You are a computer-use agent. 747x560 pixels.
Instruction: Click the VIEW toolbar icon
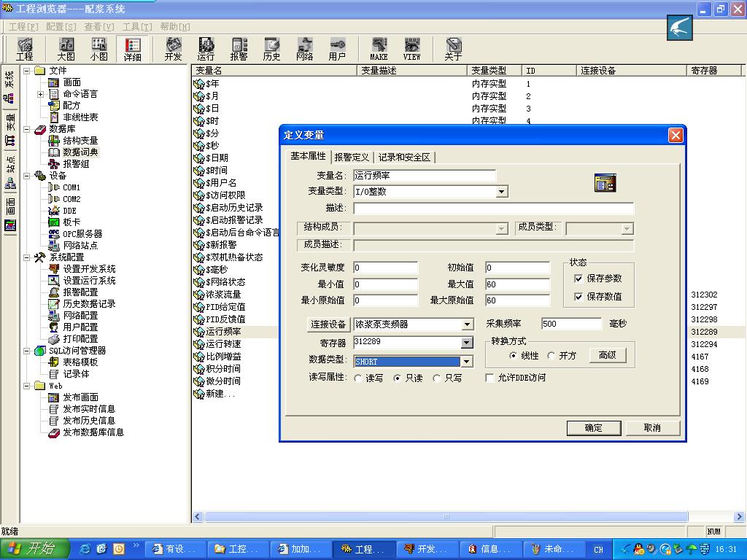411,49
